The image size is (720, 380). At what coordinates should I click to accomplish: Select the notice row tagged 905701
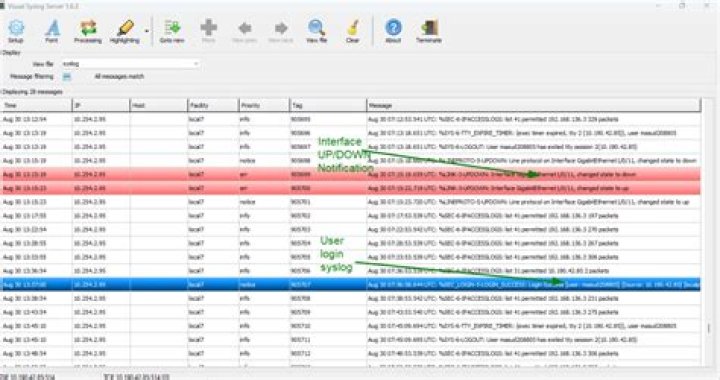point(351,202)
